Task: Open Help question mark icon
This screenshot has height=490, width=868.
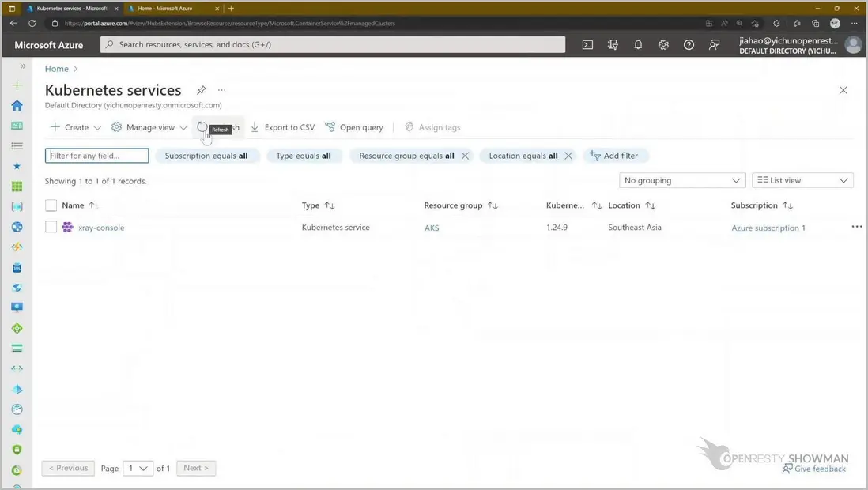Action: pos(689,45)
